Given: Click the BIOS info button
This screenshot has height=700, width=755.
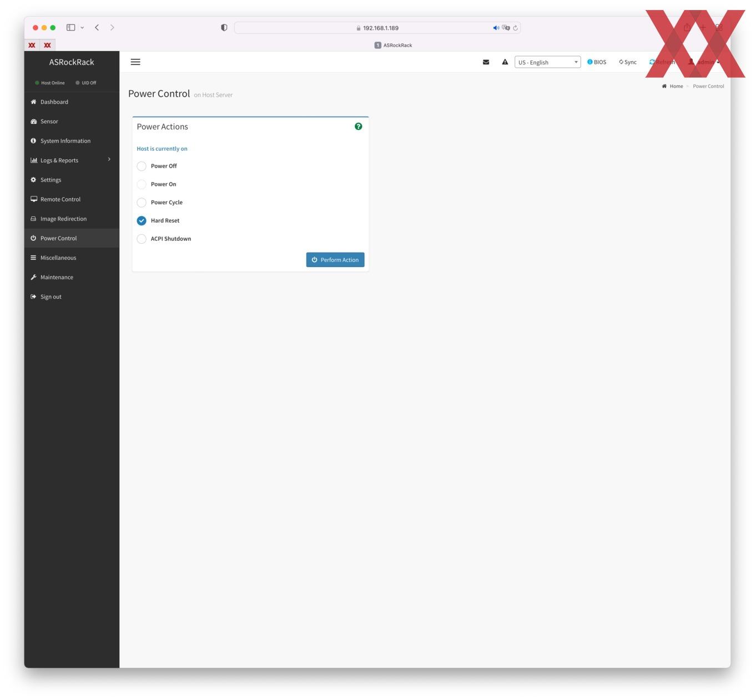Looking at the screenshot, I should pos(597,62).
